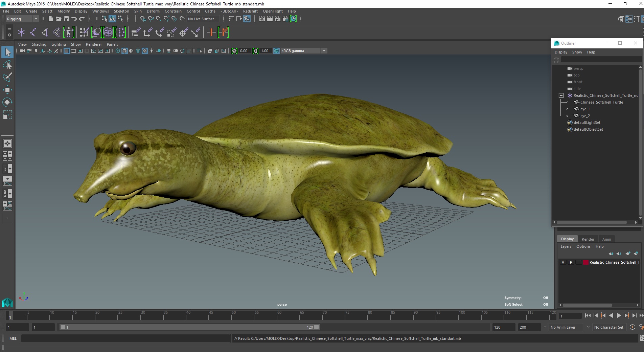Collapse Realistic_Chinese_Softshell_Turtle group in Outliner
This screenshot has width=644, height=352.
561,95
